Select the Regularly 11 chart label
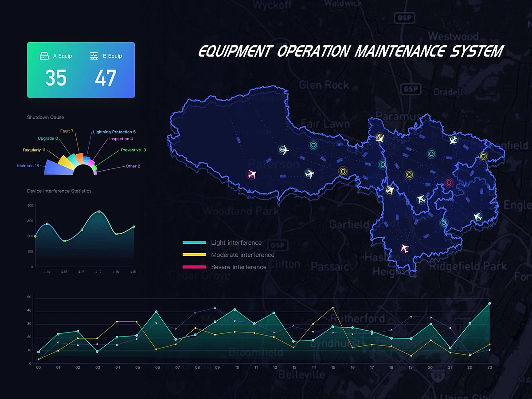The width and height of the screenshot is (532, 399). [x=34, y=150]
